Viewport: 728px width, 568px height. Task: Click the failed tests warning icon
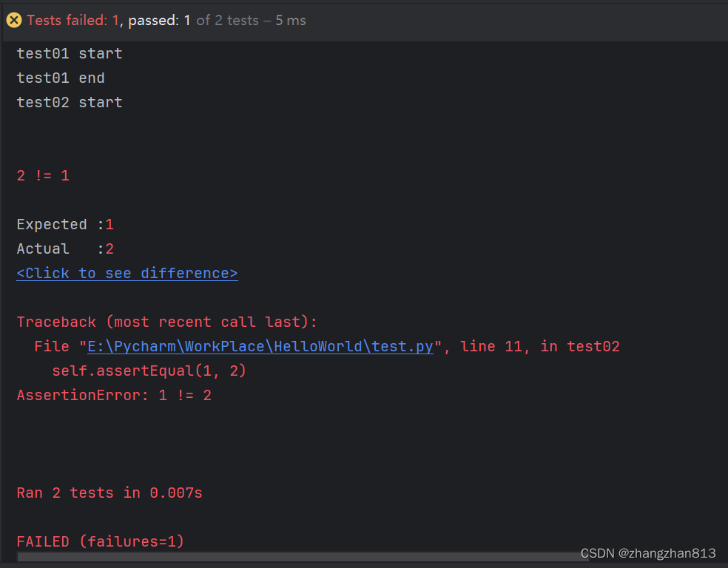[14, 21]
